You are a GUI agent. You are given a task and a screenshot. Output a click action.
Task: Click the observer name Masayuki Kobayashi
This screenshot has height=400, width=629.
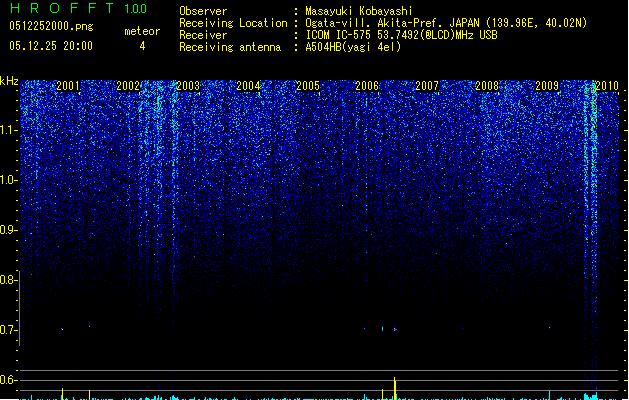point(359,11)
